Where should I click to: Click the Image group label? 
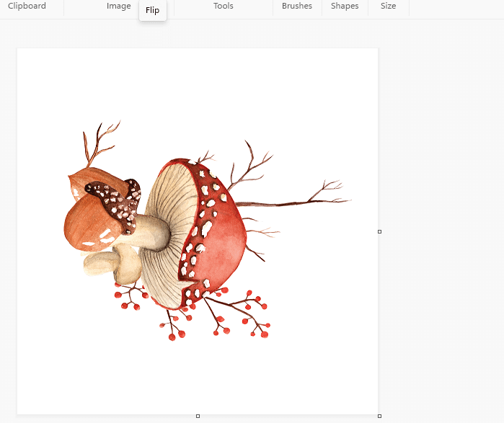coord(118,6)
